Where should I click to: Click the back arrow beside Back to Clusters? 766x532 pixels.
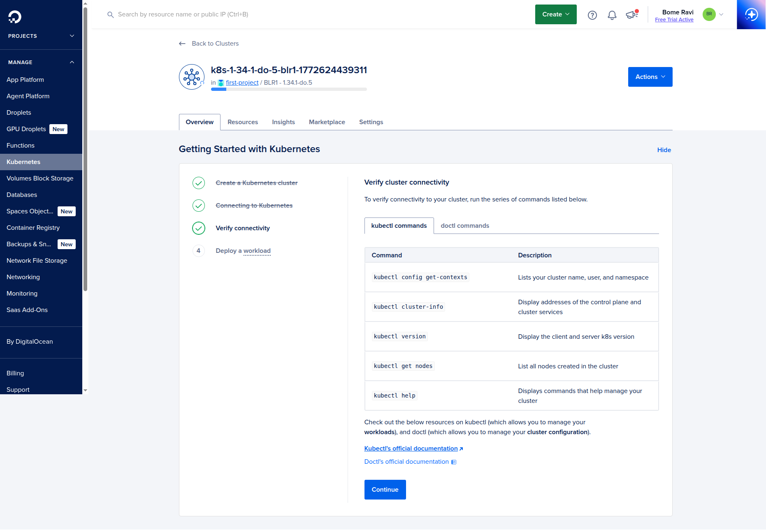click(182, 44)
